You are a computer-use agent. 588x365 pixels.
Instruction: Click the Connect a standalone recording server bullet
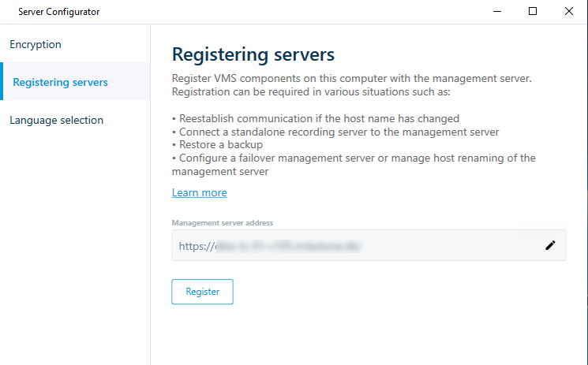click(335, 132)
